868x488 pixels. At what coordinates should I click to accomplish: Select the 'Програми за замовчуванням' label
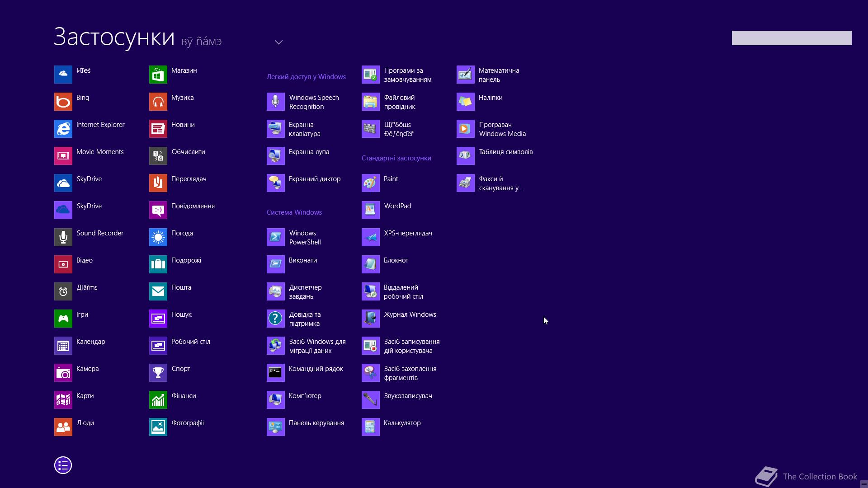[x=408, y=75]
